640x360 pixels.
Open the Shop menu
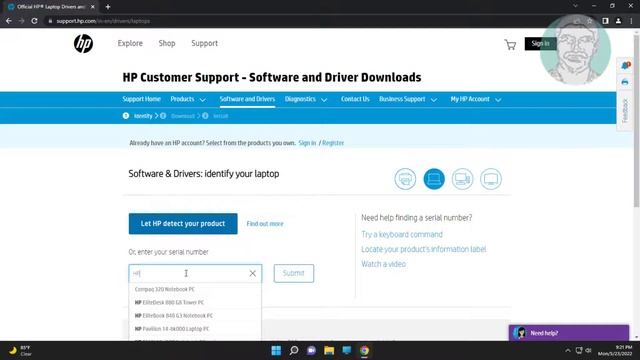coord(167,43)
